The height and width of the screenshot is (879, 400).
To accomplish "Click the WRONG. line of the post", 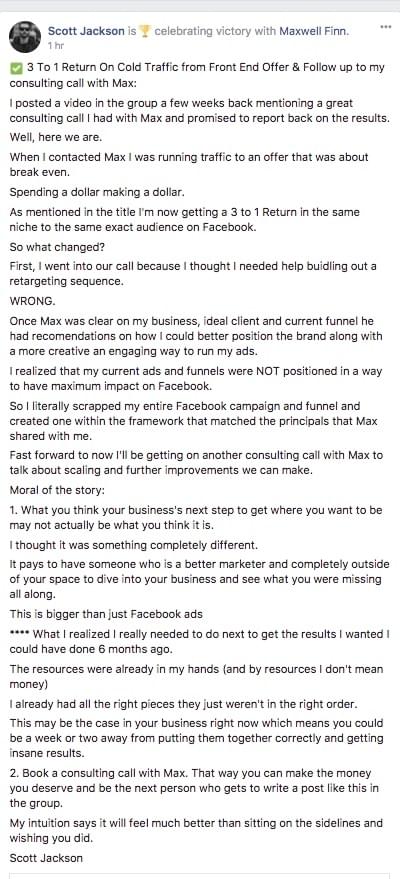I will point(32,300).
